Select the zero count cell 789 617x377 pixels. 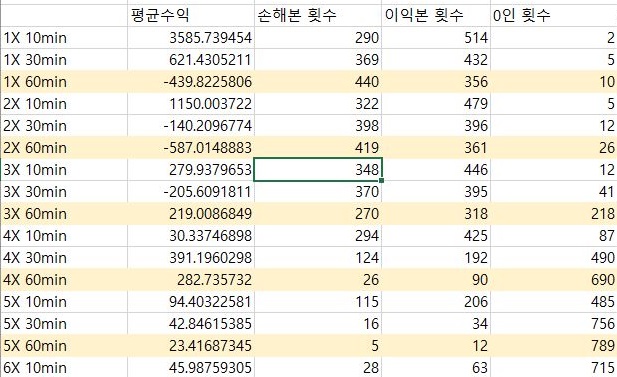coord(554,346)
